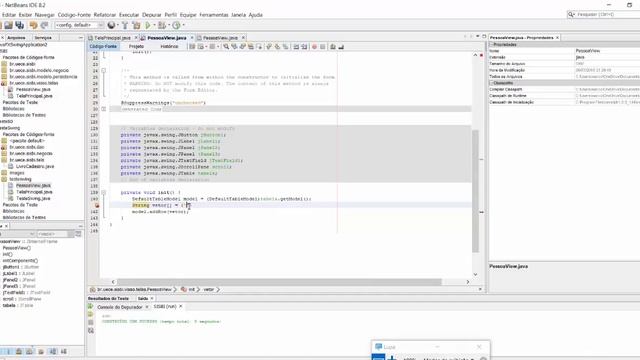Open the Executar menu
The height and width of the screenshot is (360, 640).
pos(129,15)
